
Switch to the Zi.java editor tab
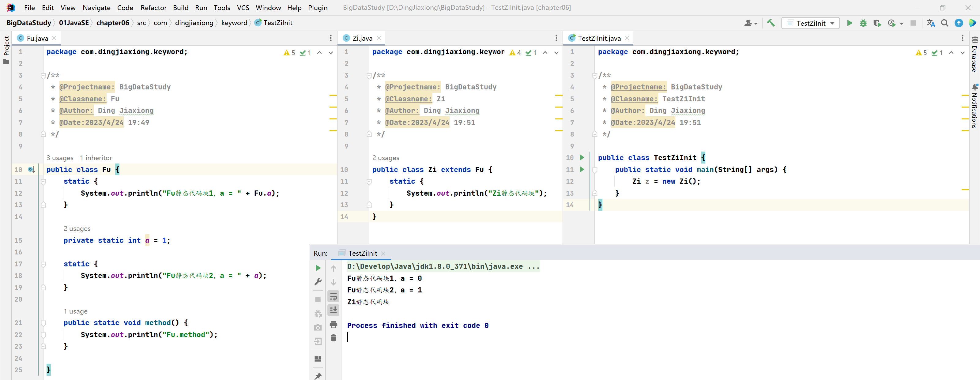[x=362, y=38]
